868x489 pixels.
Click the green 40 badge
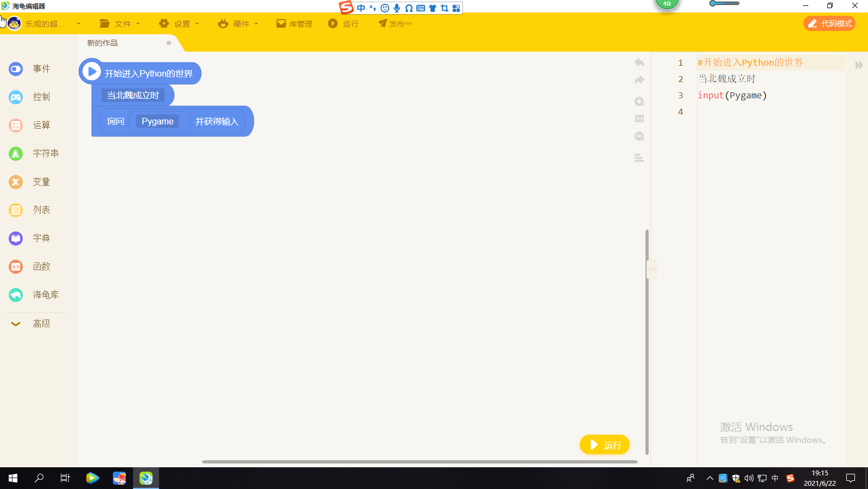pos(667,4)
